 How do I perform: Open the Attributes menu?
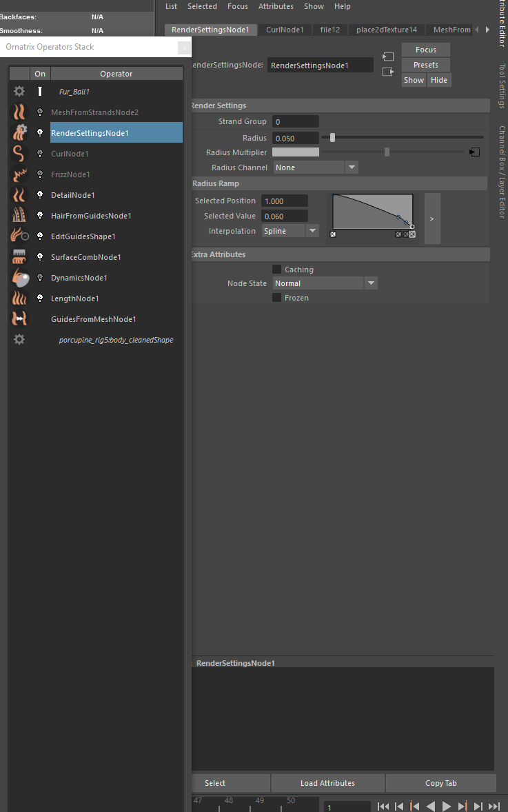276,6
